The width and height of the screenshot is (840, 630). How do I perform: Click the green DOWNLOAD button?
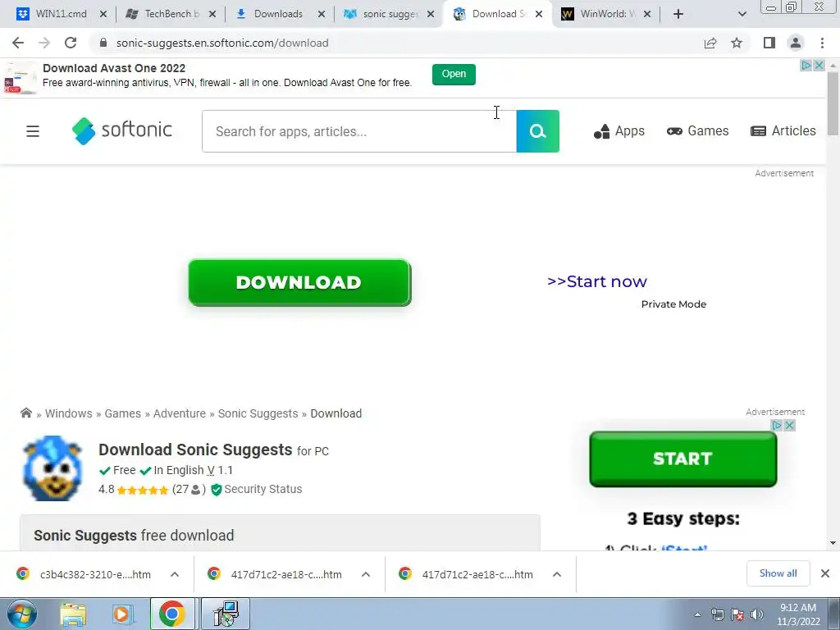[299, 283]
